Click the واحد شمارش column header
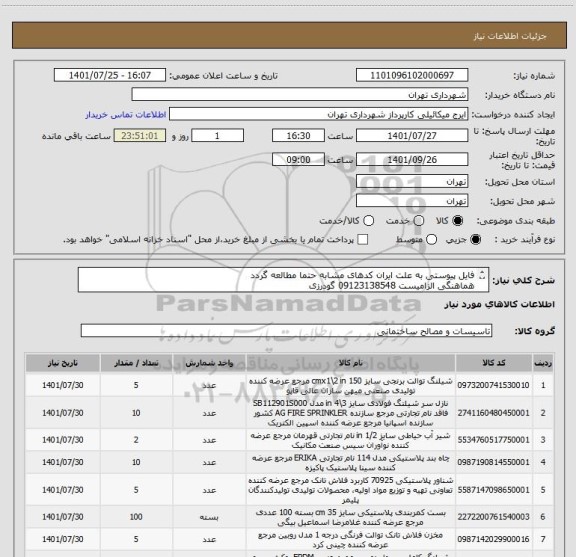The width and height of the screenshot is (576, 557). tap(209, 363)
